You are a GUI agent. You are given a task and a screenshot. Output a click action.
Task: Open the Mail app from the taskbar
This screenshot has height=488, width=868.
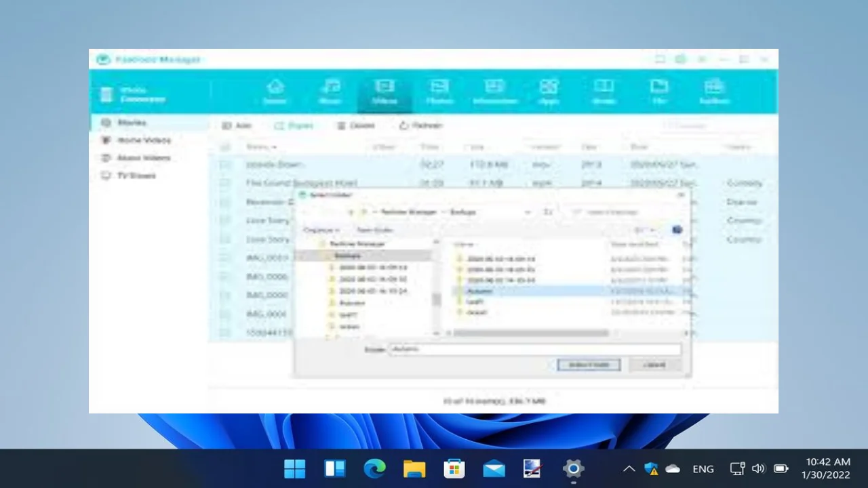(494, 468)
